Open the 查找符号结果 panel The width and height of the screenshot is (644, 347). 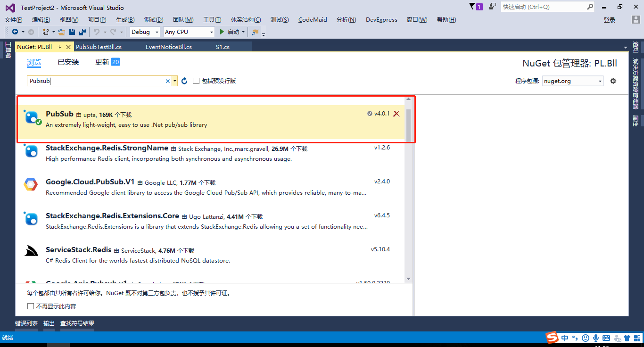click(77, 323)
